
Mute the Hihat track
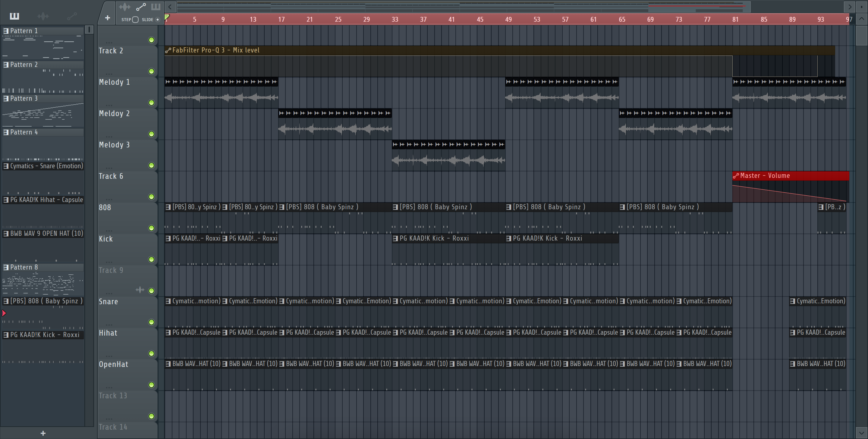(151, 353)
